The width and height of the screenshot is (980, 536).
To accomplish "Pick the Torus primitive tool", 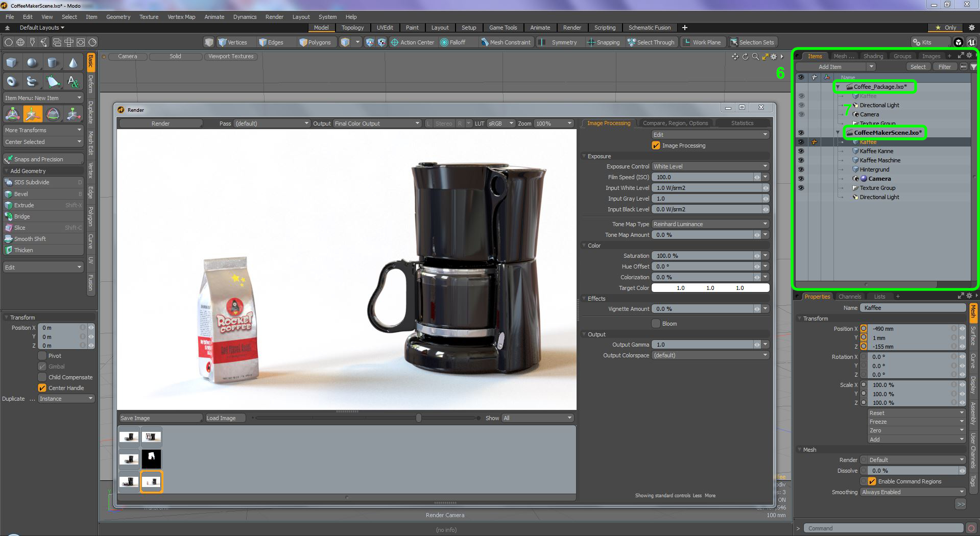I will 11,81.
